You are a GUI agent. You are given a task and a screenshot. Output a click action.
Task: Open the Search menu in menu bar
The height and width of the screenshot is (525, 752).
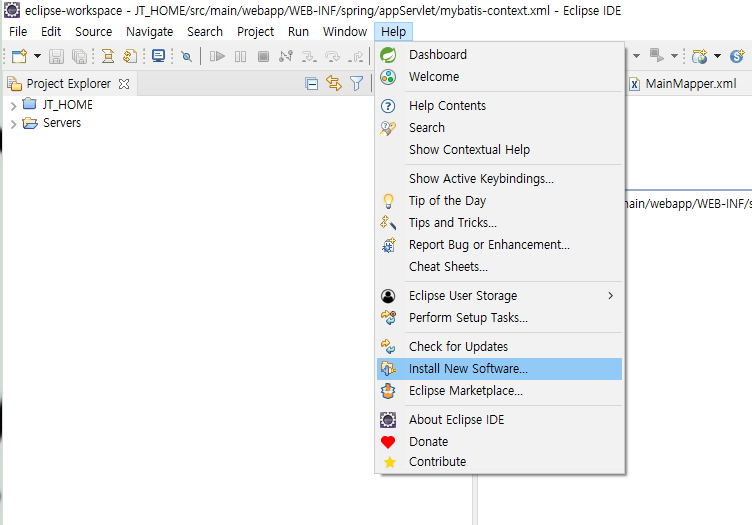(205, 32)
